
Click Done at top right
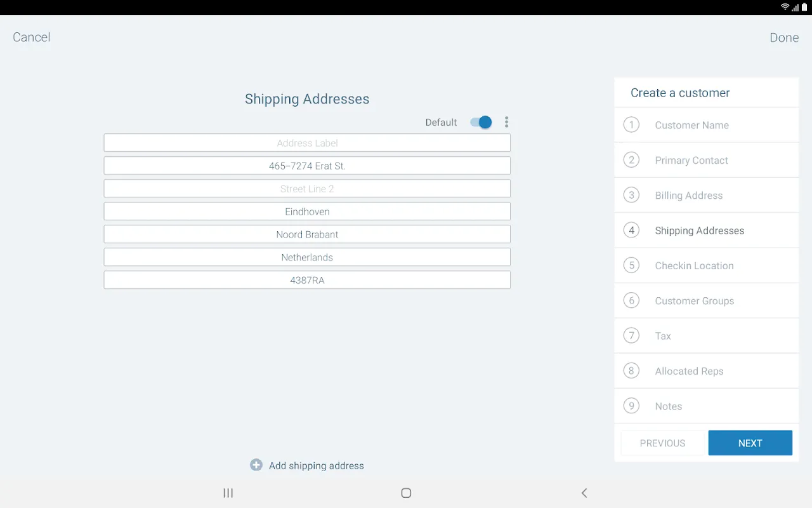coord(784,37)
